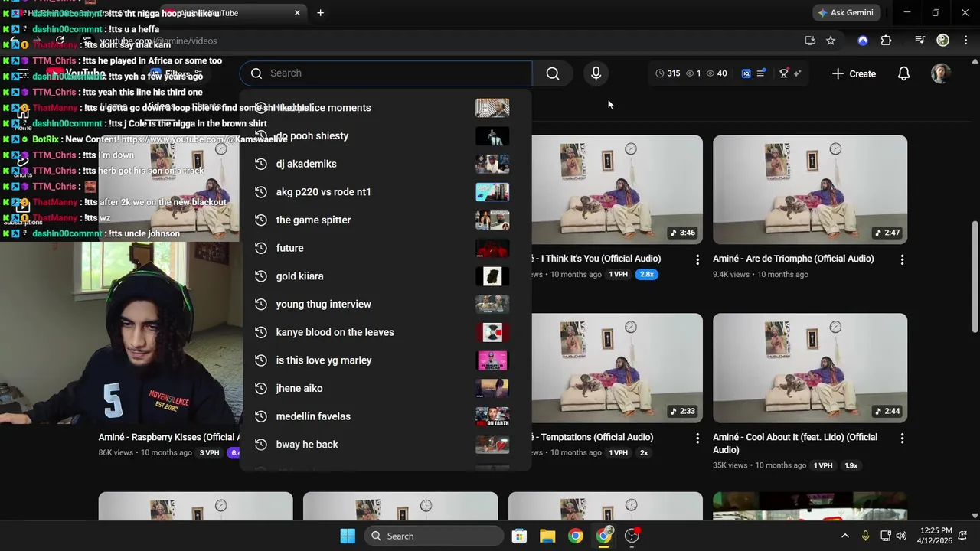This screenshot has width=980, height=551.
Task: Choose 'bway he back' suggestion
Action: coord(386,445)
